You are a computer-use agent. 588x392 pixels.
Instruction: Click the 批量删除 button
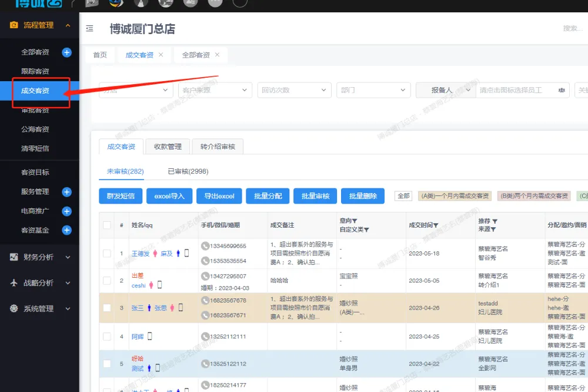click(363, 196)
